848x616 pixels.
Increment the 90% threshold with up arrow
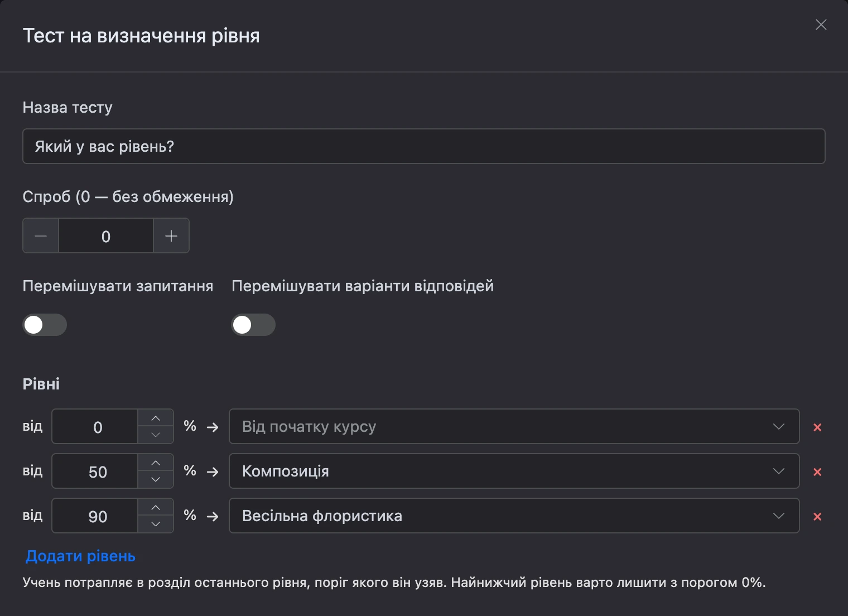156,507
